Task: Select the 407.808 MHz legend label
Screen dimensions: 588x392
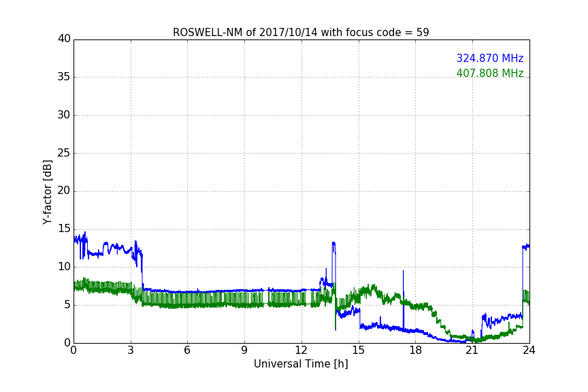Action: 490,73
